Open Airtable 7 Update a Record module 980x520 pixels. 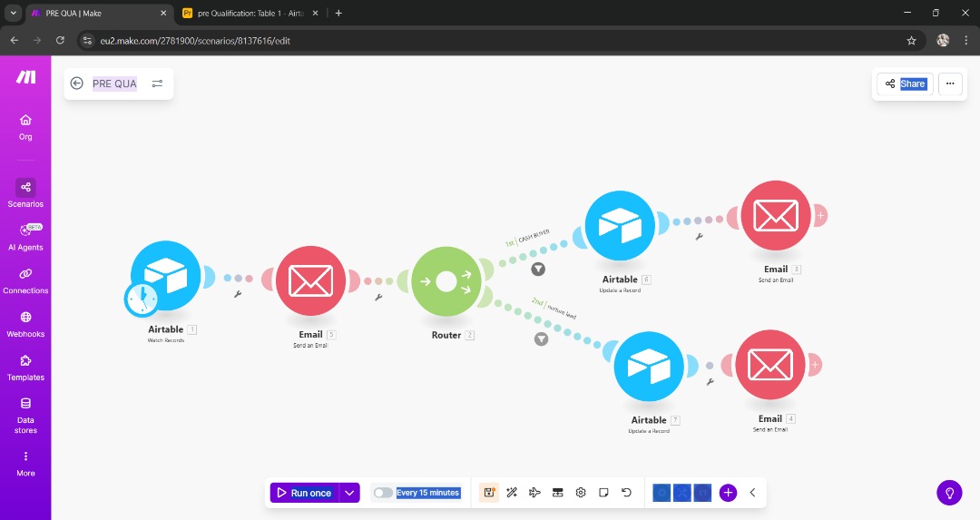pyautogui.click(x=649, y=367)
